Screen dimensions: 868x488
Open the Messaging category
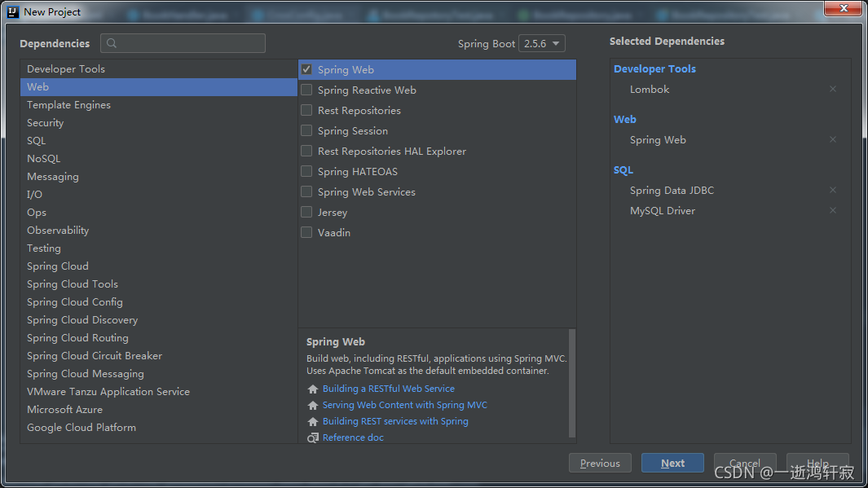click(x=159, y=177)
